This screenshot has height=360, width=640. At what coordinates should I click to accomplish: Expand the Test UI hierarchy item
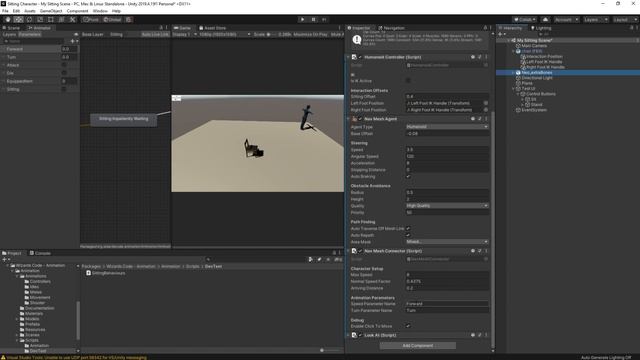(x=514, y=89)
